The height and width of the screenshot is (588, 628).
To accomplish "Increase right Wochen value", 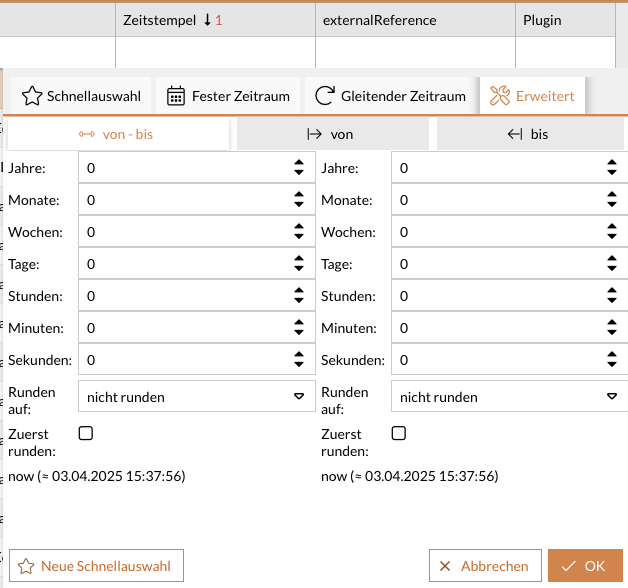I will pyautogui.click(x=612, y=227).
